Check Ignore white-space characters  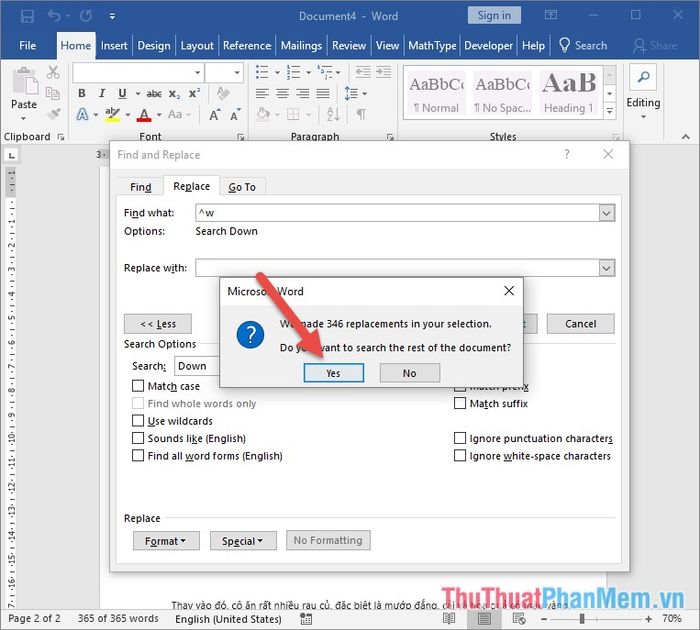(460, 455)
